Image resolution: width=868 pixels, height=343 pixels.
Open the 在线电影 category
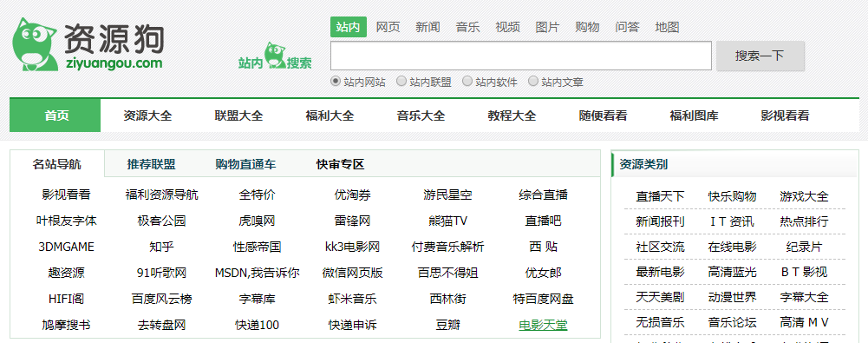tap(732, 247)
